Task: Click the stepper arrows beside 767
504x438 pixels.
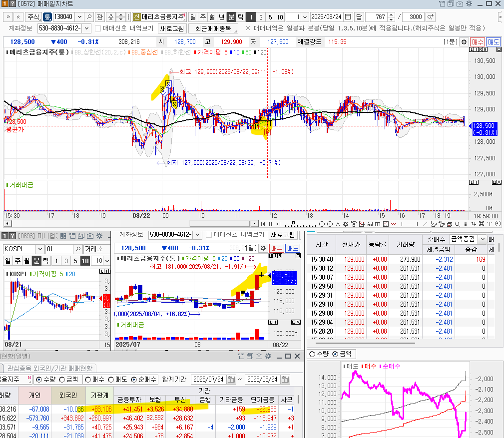Action: tap(391, 16)
